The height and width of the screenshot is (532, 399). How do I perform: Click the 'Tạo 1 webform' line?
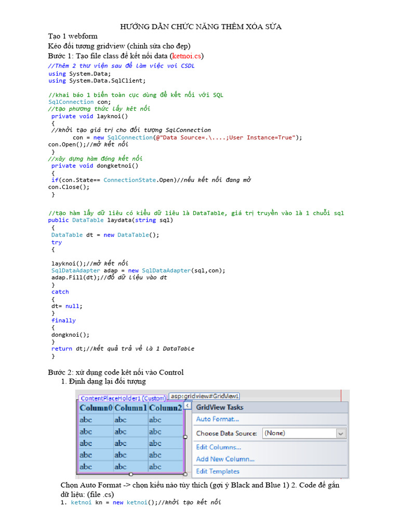pos(73,36)
